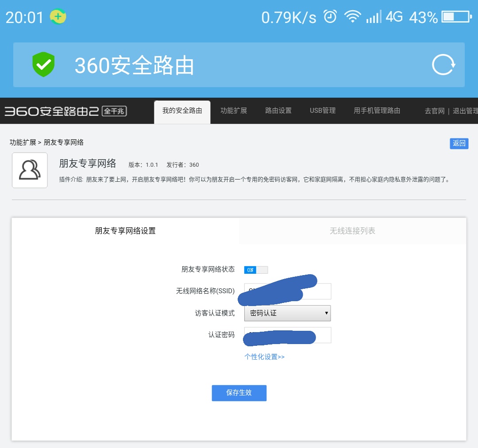
Task: Click the 保存生效 save button
Action: [239, 393]
